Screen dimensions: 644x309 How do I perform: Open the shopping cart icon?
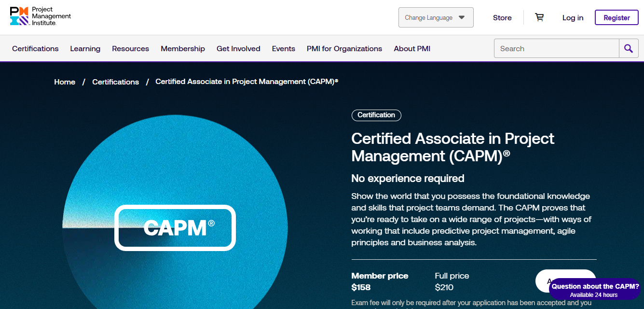(539, 17)
